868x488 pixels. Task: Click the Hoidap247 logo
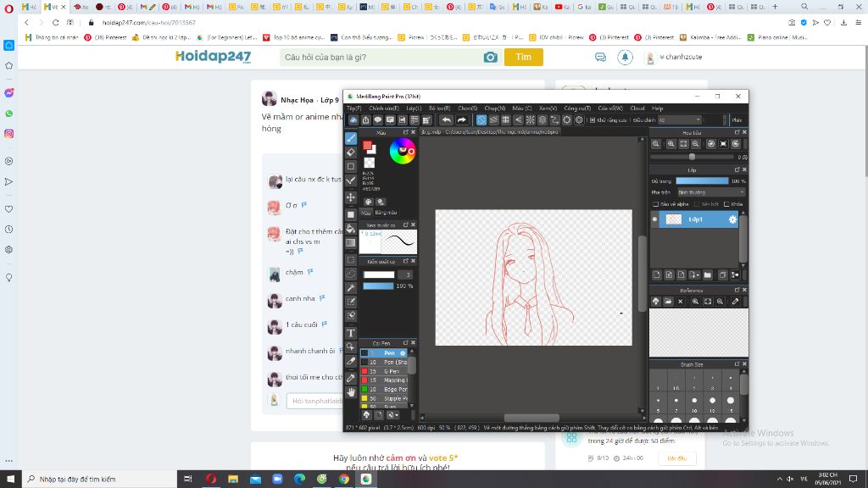pyautogui.click(x=213, y=57)
